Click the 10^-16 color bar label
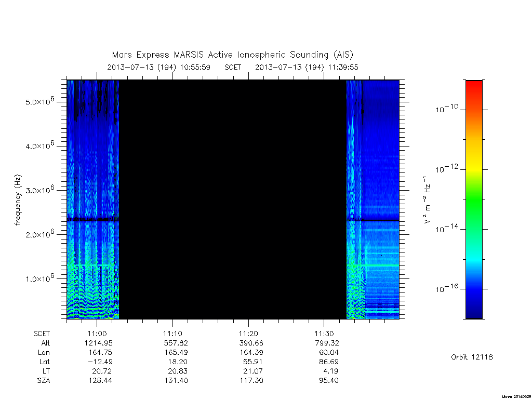This screenshot has height=399, width=532. click(x=446, y=288)
